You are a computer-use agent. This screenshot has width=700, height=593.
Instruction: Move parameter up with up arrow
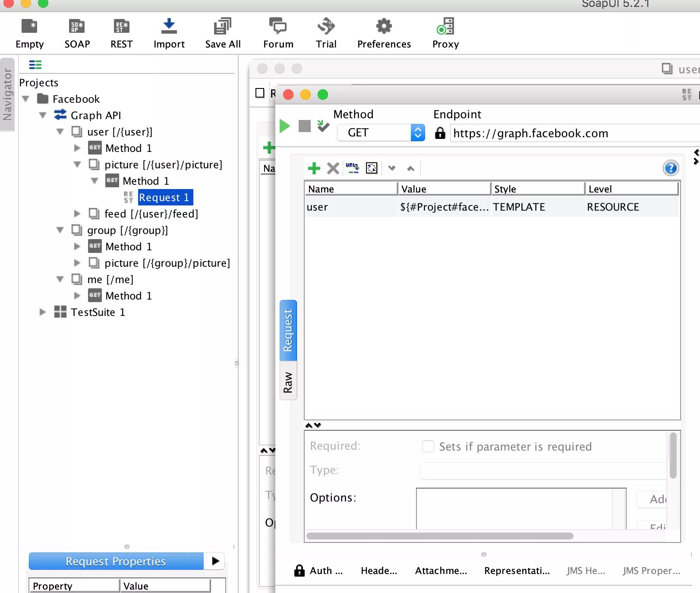click(x=411, y=168)
